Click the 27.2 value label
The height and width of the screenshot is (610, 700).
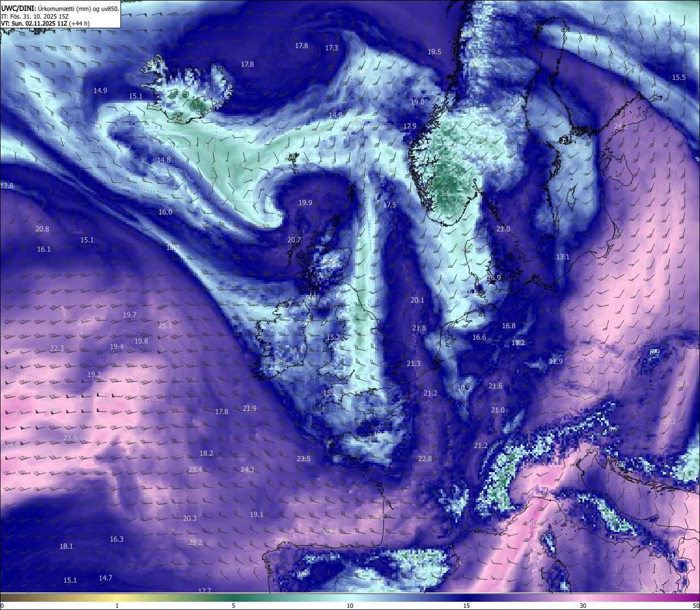[x=669, y=422]
